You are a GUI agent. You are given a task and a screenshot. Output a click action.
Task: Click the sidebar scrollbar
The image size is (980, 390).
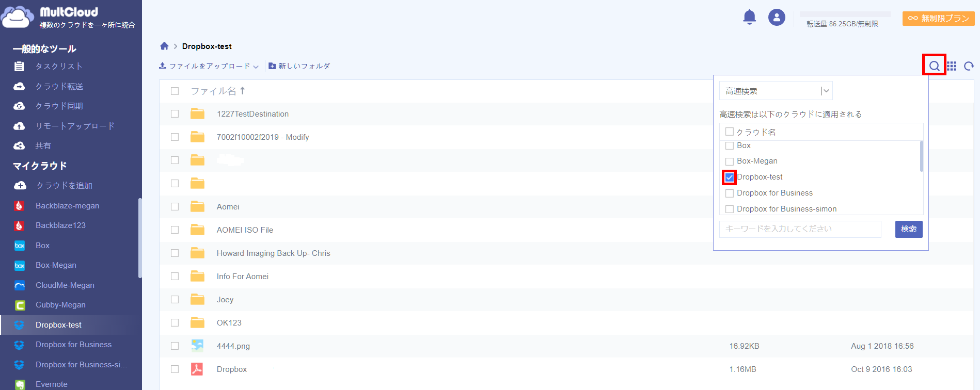pyautogui.click(x=140, y=238)
